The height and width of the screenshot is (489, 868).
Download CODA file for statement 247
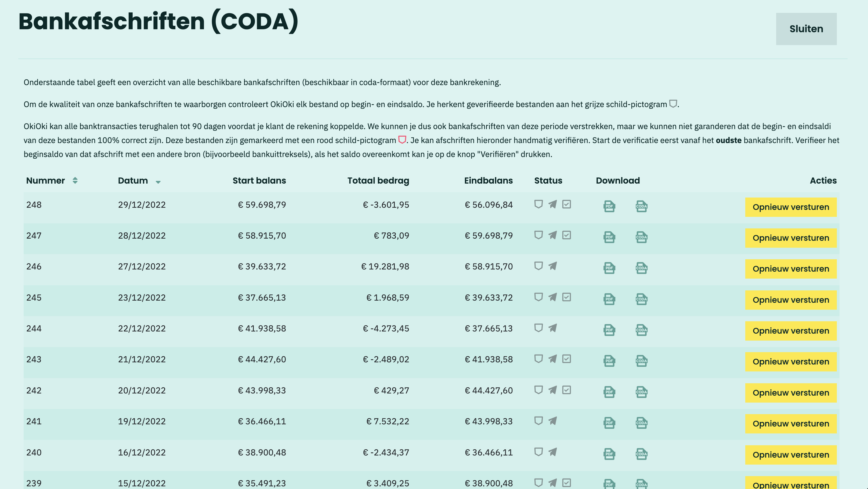[x=641, y=237]
